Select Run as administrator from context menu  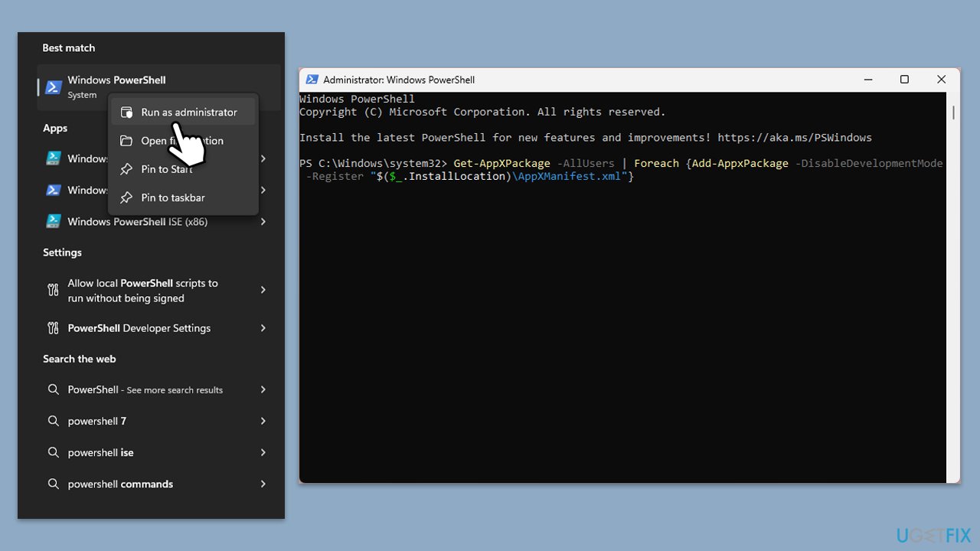click(188, 112)
